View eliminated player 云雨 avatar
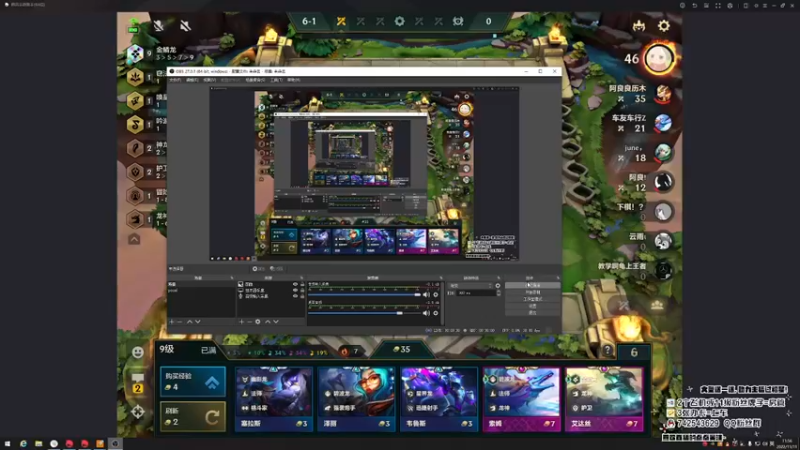800x450 pixels. pyautogui.click(x=663, y=241)
